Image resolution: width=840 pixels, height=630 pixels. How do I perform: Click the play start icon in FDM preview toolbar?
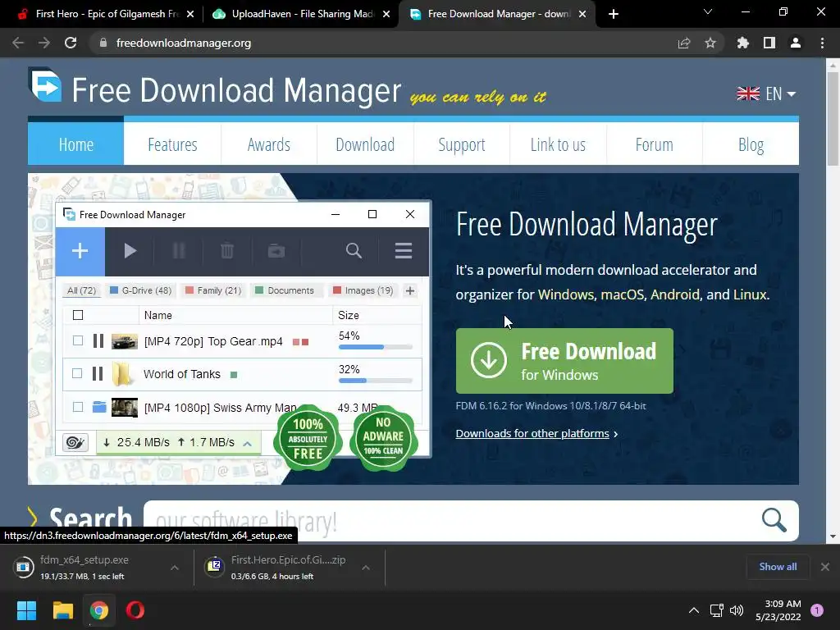(x=130, y=251)
